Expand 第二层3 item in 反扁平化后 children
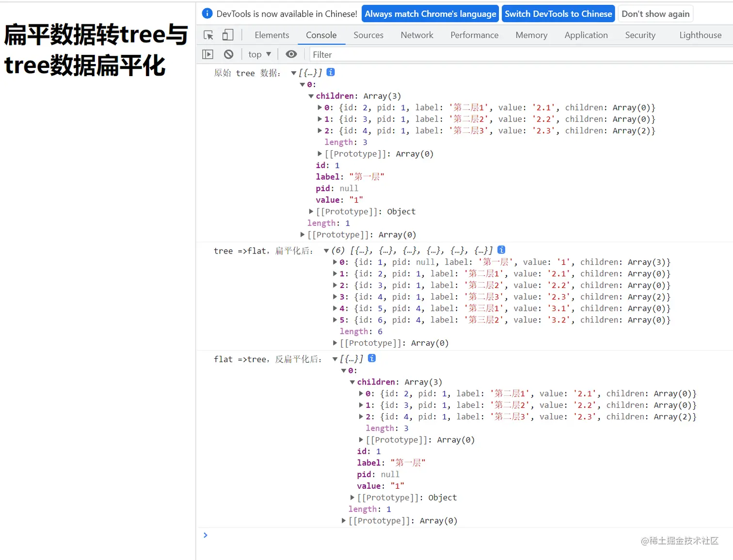This screenshot has height=560, width=733. [x=361, y=416]
